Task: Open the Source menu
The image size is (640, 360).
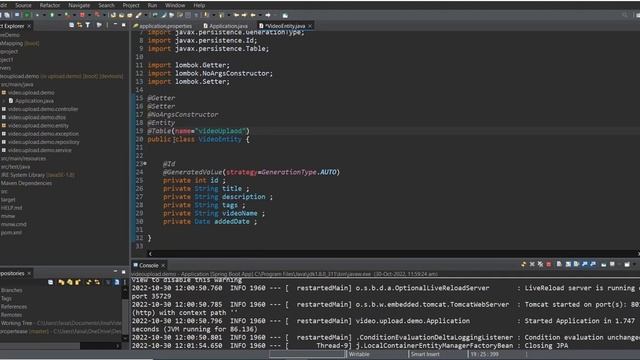Action: [23, 5]
